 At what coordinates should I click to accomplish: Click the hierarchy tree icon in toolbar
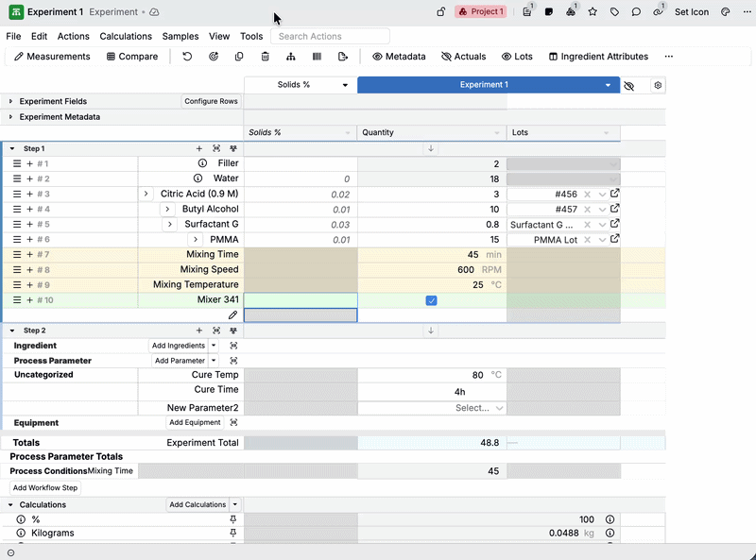290,57
